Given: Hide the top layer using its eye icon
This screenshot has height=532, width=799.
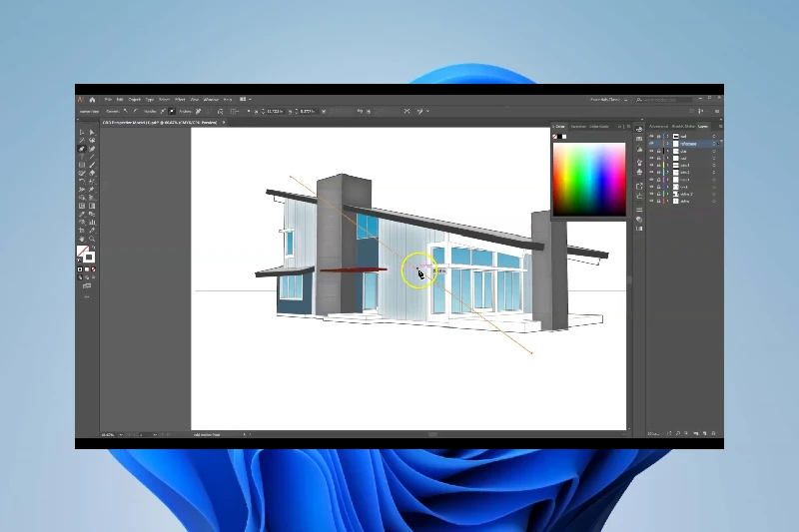Looking at the screenshot, I should [x=651, y=136].
